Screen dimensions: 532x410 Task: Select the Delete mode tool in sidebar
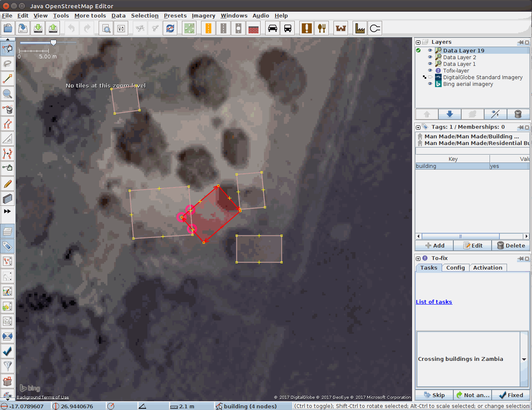pyautogui.click(x=7, y=109)
